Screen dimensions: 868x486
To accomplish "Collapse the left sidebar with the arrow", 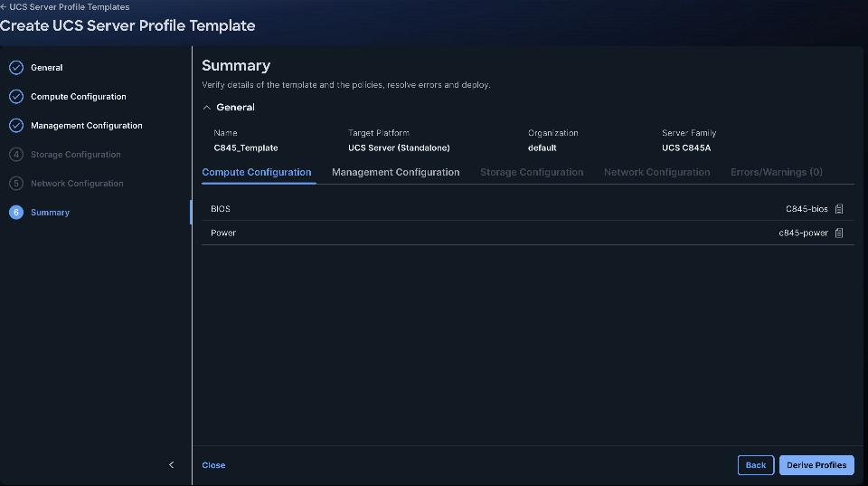I will point(171,465).
